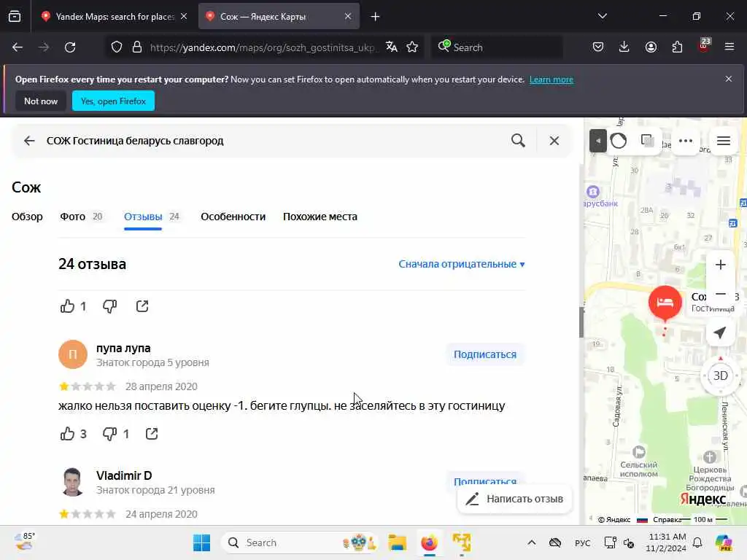Viewport: 747px width, 560px height.
Task: Collapse the side panel with arrow button
Action: 598,141
